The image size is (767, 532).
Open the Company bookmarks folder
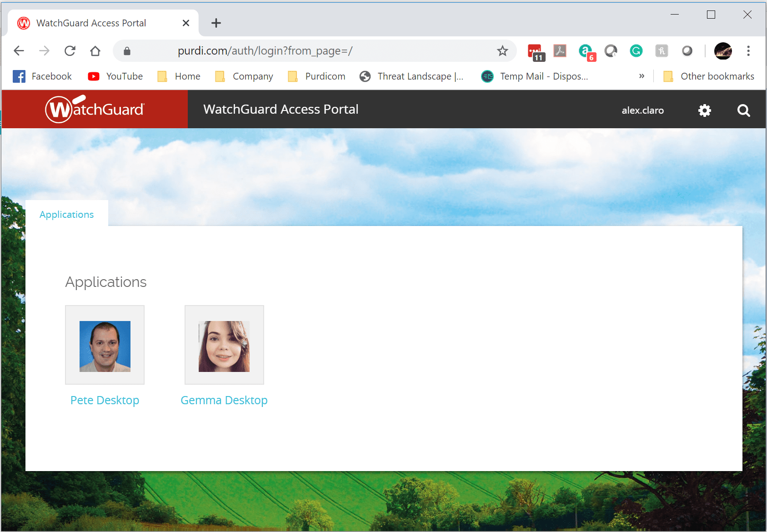[x=244, y=76]
